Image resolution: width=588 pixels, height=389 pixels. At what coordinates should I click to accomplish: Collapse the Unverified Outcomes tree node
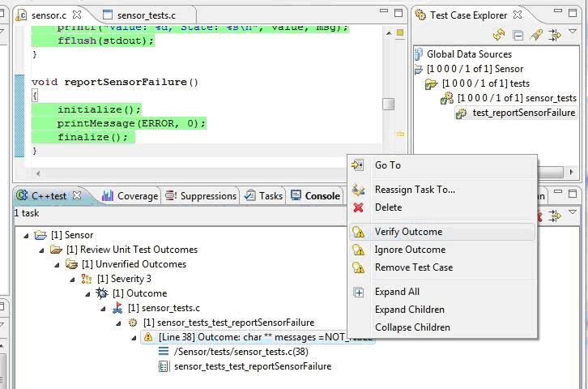pos(58,264)
